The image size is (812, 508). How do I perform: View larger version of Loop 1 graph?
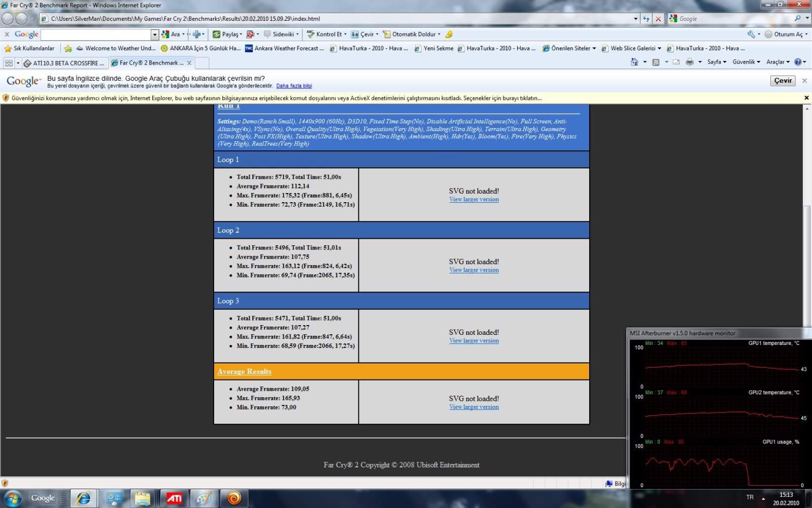point(474,200)
